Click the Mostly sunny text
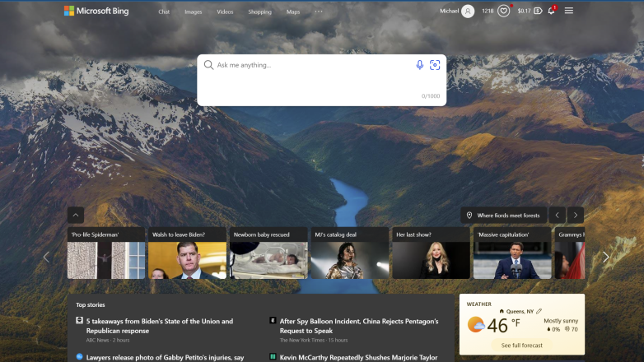Image resolution: width=644 pixels, height=362 pixels. point(561,321)
